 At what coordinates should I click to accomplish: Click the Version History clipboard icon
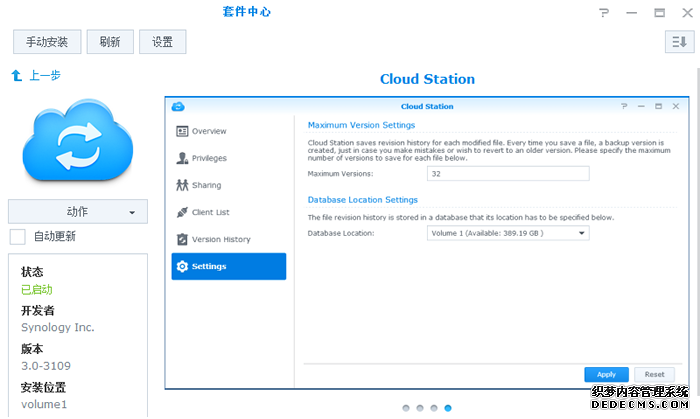click(182, 240)
